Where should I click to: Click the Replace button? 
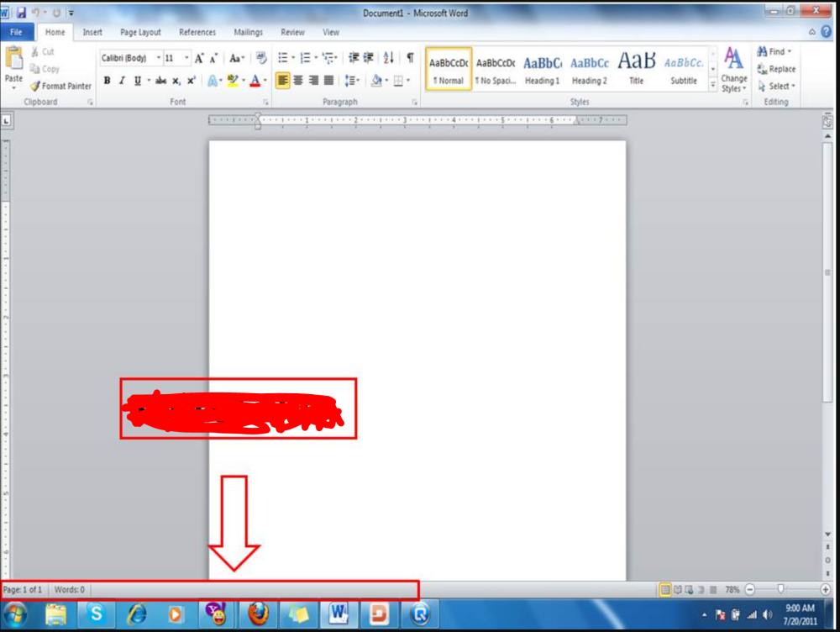(776, 69)
